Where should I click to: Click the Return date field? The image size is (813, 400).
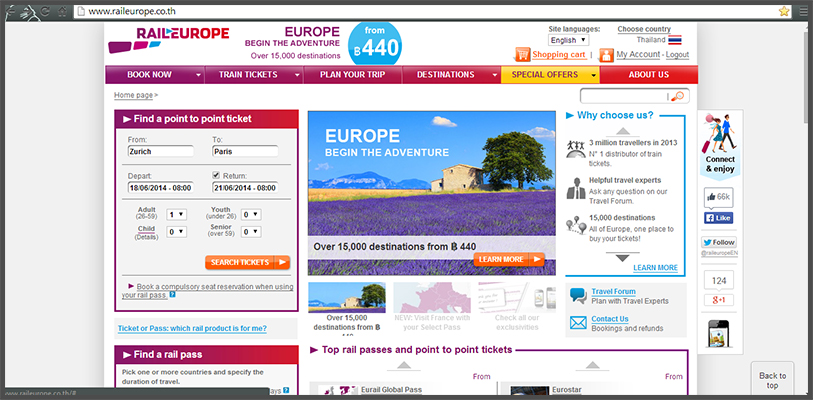click(x=245, y=187)
